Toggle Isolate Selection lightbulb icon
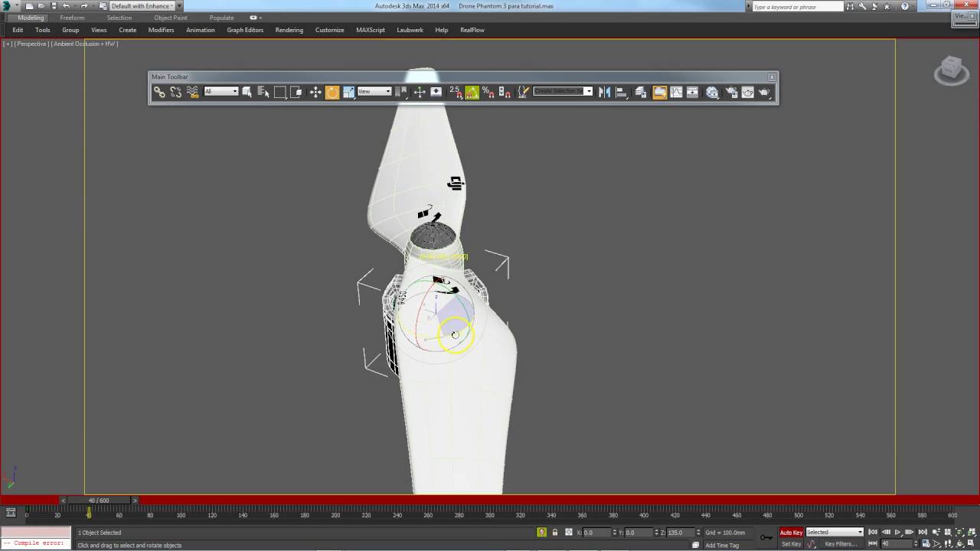This screenshot has width=980, height=551. click(541, 532)
